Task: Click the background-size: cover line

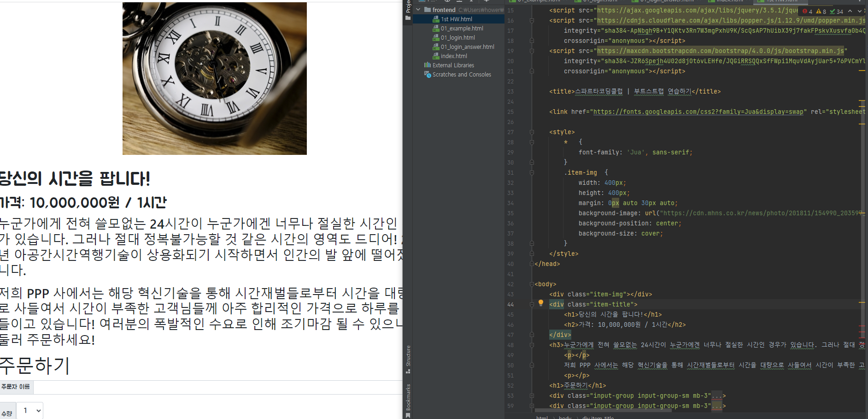Action: click(x=621, y=234)
